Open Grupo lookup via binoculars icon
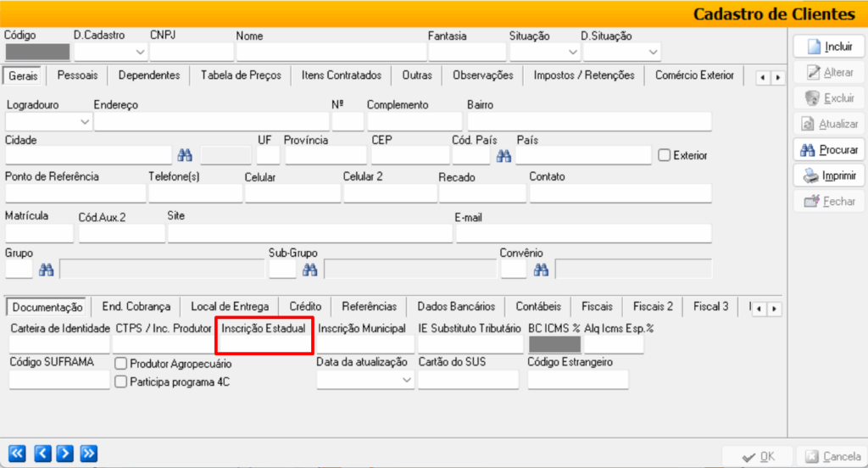 pyautogui.click(x=47, y=270)
